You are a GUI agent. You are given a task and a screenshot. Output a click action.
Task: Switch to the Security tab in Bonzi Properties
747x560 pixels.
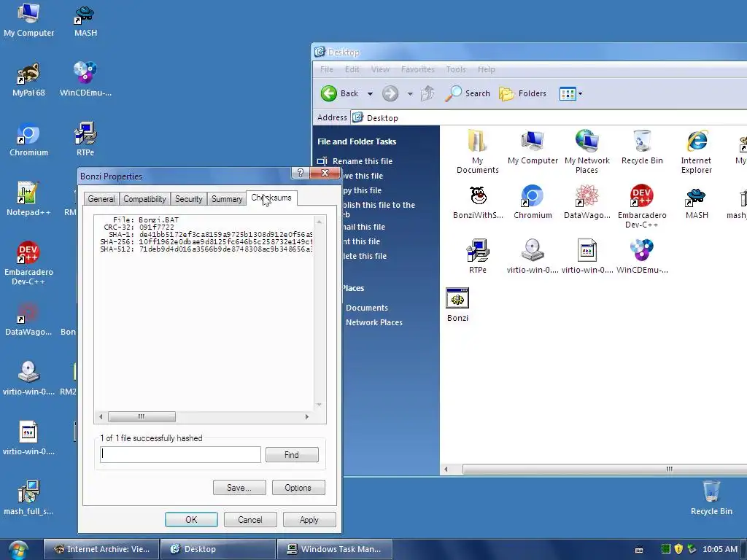(189, 199)
